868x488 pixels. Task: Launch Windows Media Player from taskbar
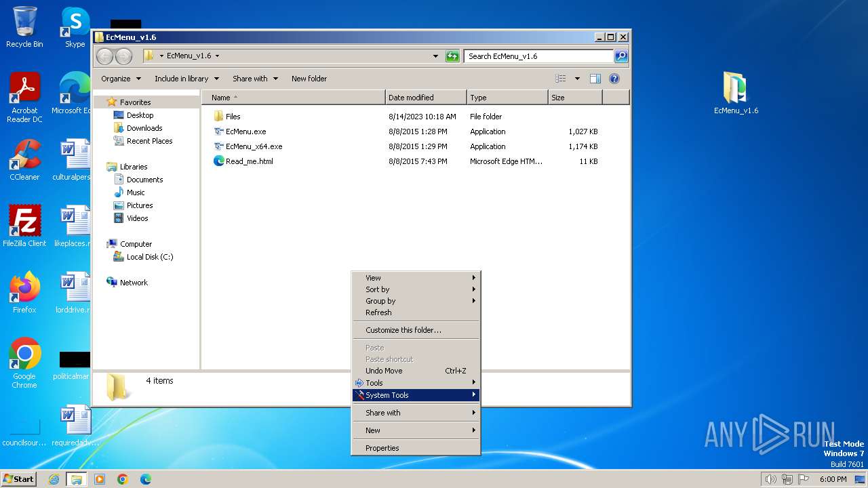100,479
